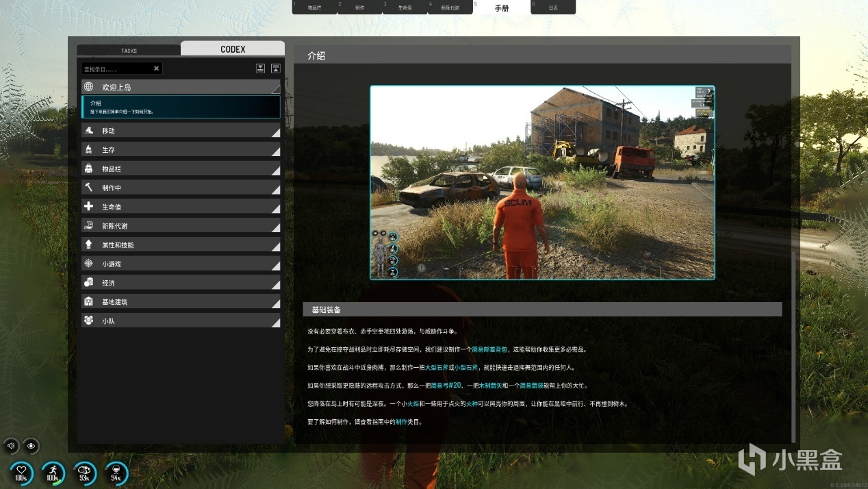
Task: Toggle the eye visibility button
Action: (x=31, y=446)
